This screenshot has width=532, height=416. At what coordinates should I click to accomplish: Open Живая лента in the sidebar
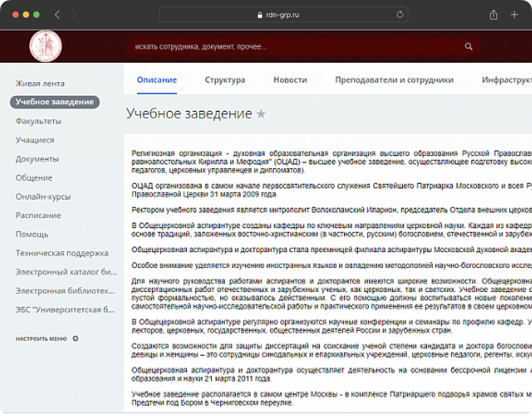(40, 84)
